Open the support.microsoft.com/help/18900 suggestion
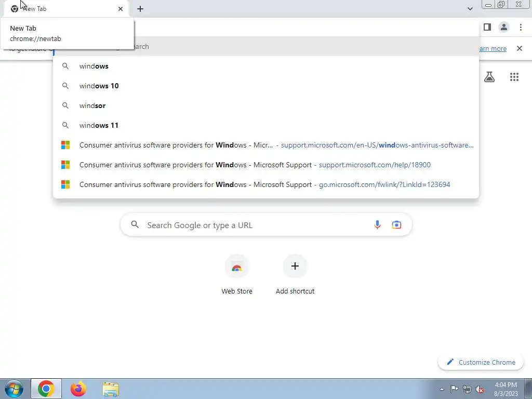This screenshot has height=399, width=532. [x=266, y=165]
